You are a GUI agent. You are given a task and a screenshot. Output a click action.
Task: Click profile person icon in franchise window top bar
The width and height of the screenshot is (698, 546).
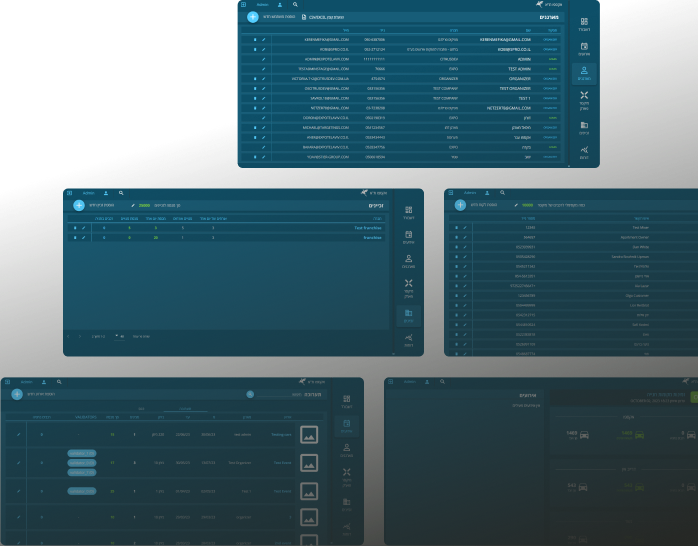(x=106, y=193)
